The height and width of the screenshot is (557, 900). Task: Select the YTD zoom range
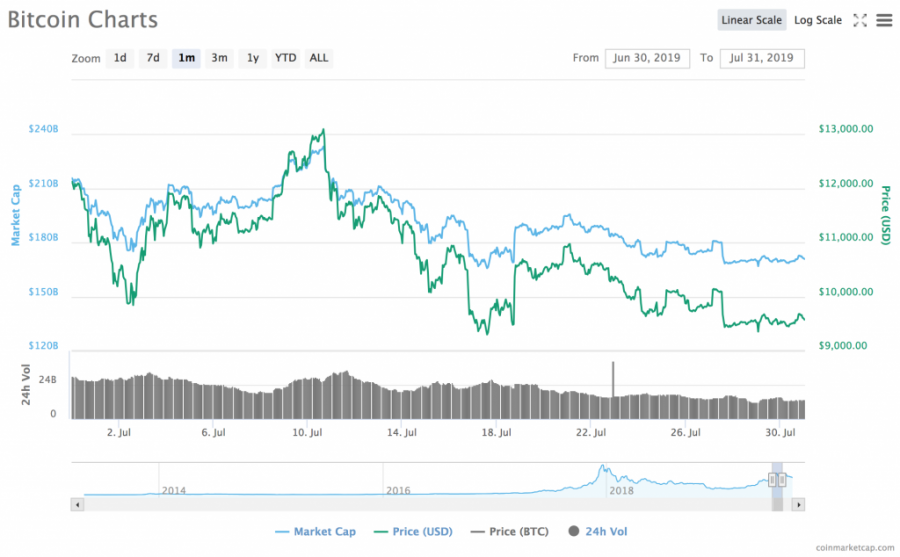click(285, 58)
